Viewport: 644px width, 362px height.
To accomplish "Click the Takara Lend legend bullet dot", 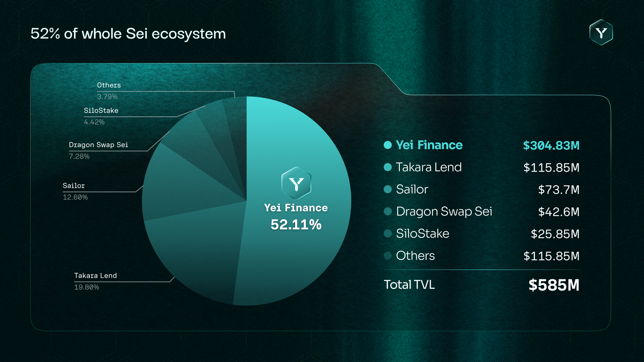I will (x=388, y=167).
